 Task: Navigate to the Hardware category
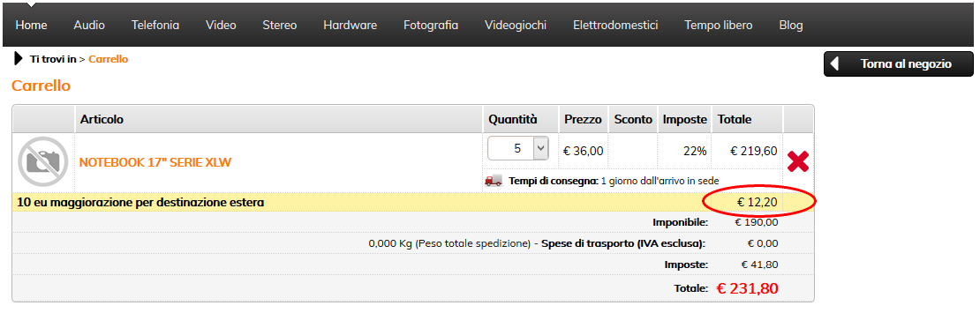point(350,26)
